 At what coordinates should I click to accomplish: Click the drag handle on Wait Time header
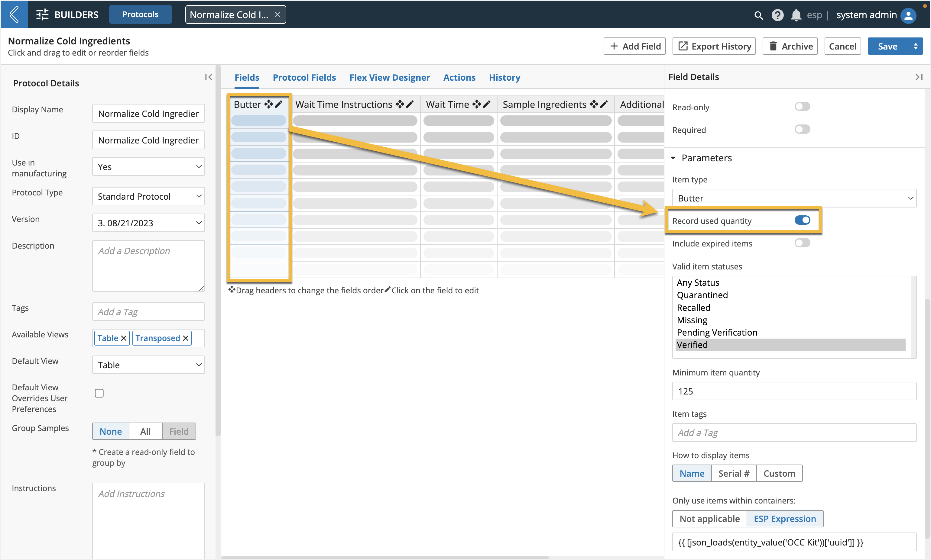pyautogui.click(x=476, y=104)
